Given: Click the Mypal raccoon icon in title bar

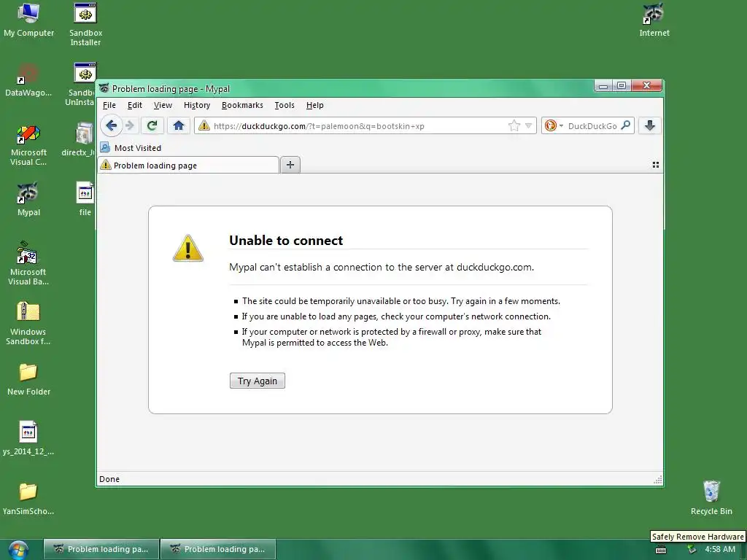Looking at the screenshot, I should click(104, 88).
